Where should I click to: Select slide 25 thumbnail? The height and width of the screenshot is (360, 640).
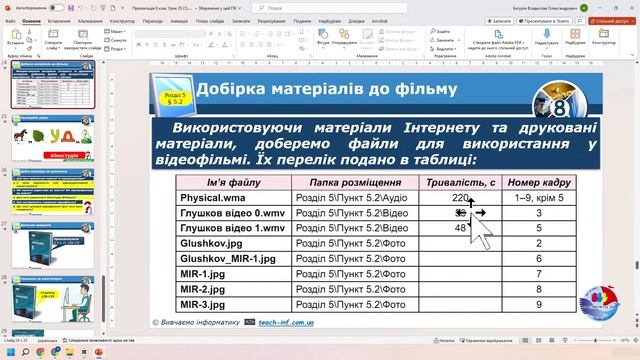click(x=53, y=138)
